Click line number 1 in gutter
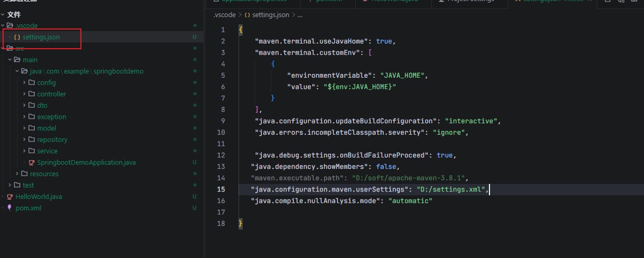Viewport: 644px width, 258px height. click(223, 30)
